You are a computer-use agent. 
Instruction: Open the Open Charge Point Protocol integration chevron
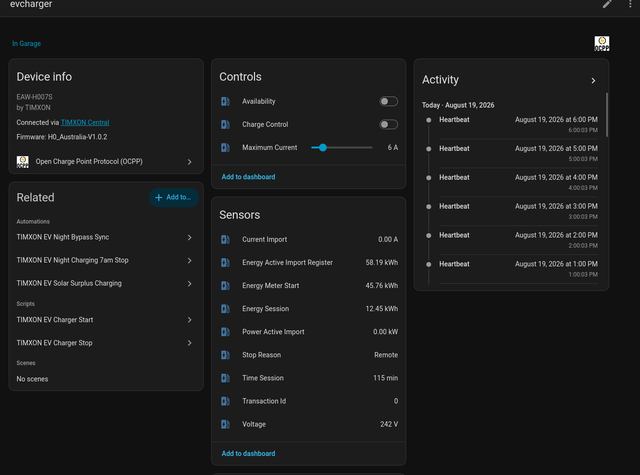(x=189, y=162)
